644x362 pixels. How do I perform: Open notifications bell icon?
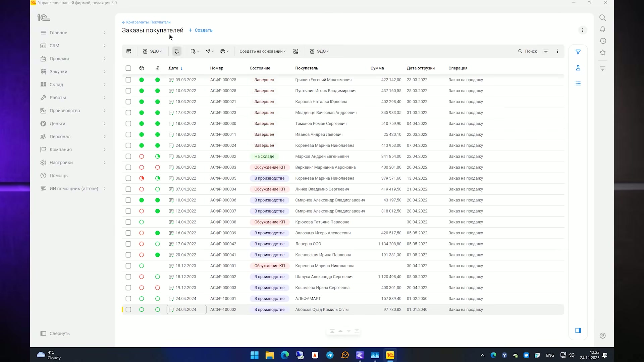click(x=602, y=29)
